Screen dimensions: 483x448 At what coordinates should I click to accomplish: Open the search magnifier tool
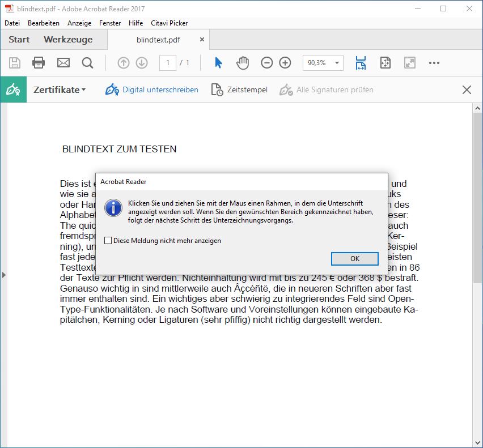(87, 63)
